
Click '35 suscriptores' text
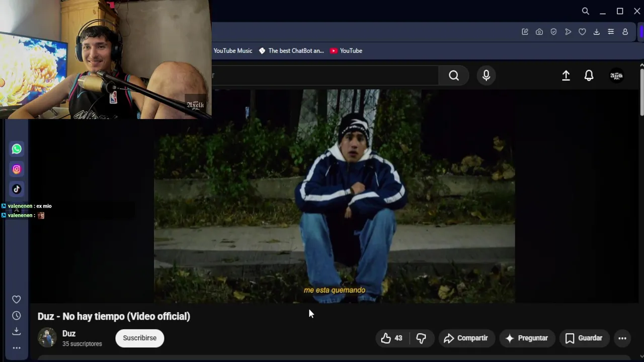(x=82, y=344)
